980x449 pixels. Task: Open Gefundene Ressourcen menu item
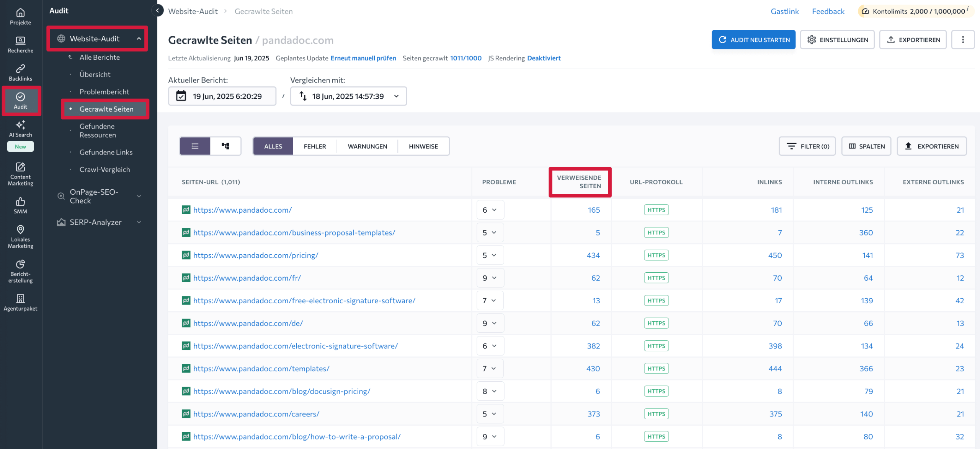pyautogui.click(x=98, y=130)
